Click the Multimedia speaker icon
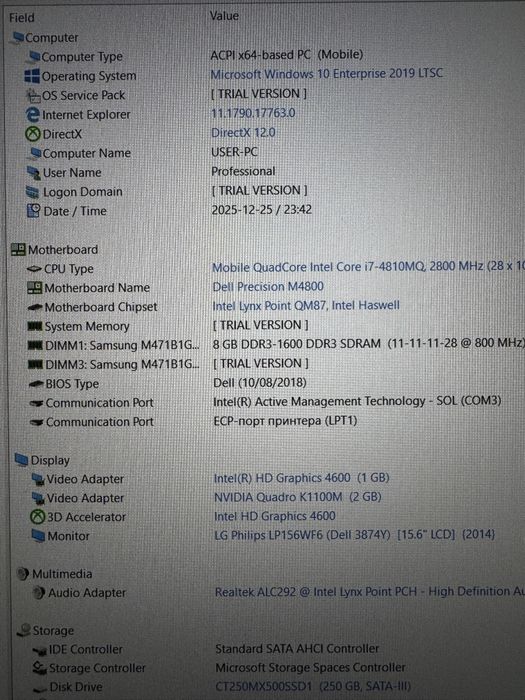 point(23,574)
